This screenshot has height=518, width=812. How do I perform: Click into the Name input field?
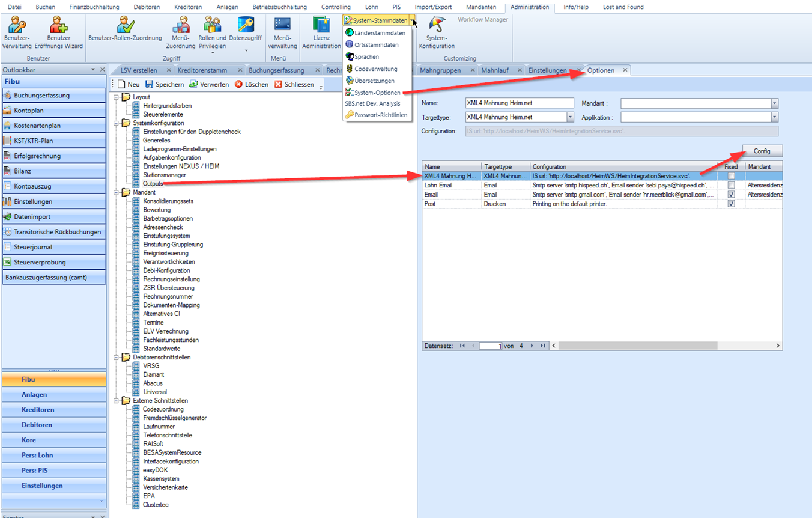point(520,103)
